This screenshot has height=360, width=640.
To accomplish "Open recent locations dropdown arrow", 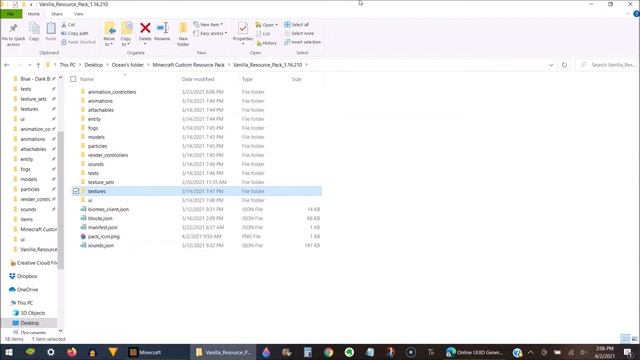I will pyautogui.click(x=29, y=65).
